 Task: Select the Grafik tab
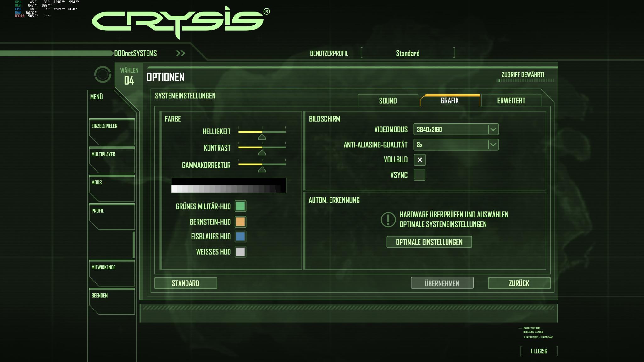(450, 101)
